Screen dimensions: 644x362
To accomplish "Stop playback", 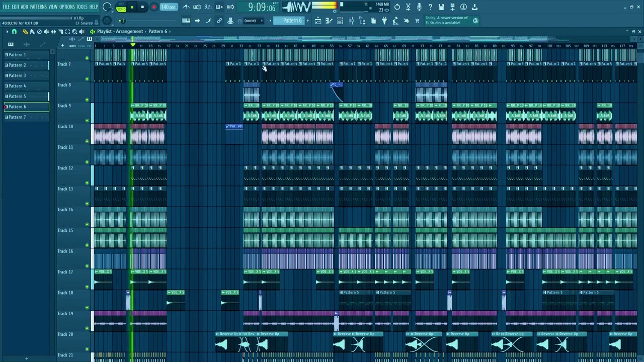I will point(143,7).
